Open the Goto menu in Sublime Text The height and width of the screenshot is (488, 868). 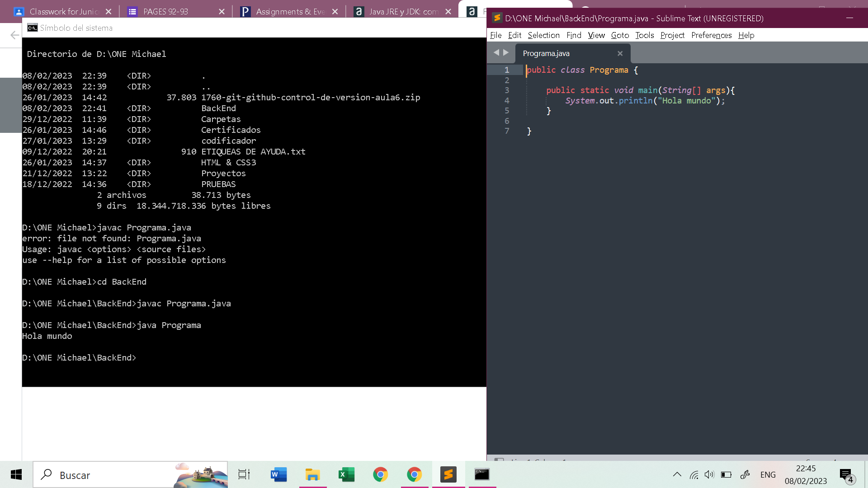620,35
